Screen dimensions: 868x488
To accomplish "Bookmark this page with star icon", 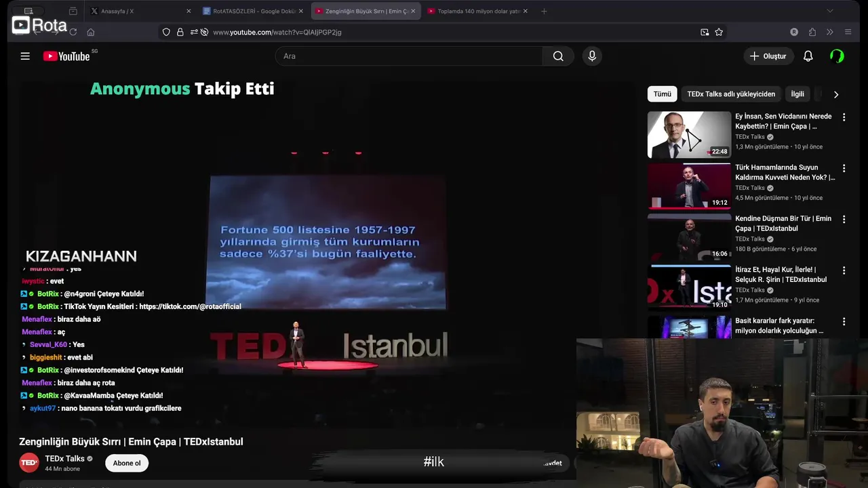I will [x=719, y=32].
